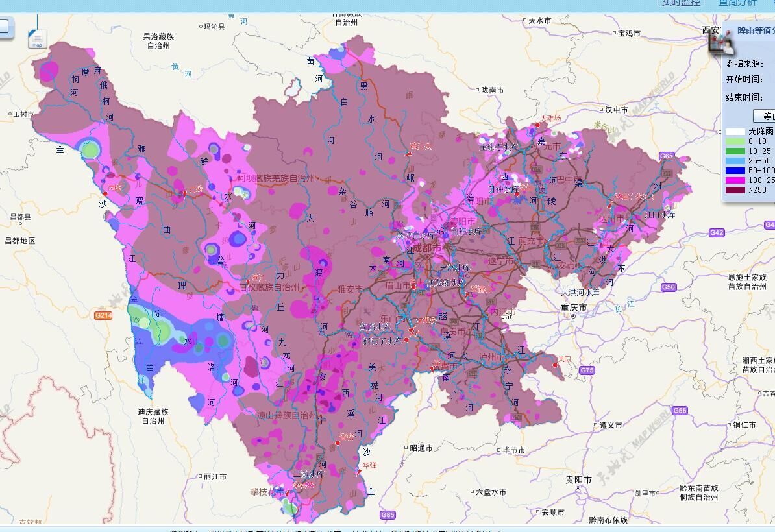Select the 关口 red station marker
Image resolution: width=775 pixels, height=532 pixels.
point(555,365)
